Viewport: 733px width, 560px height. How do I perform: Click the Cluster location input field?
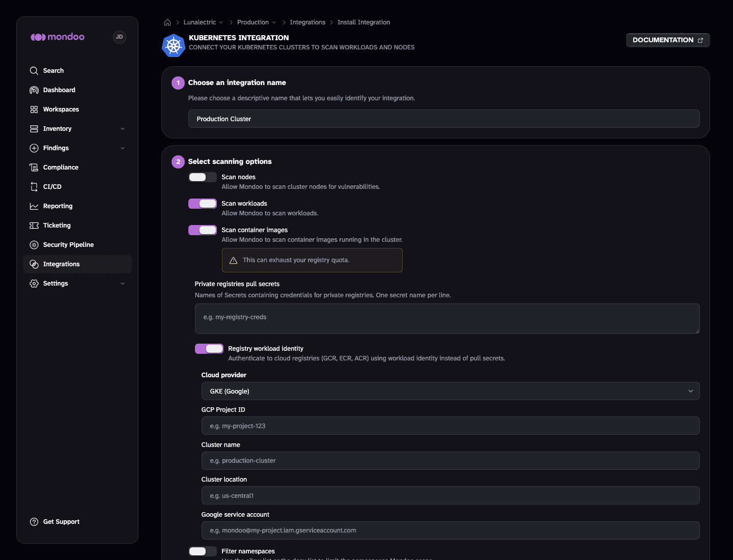(450, 495)
